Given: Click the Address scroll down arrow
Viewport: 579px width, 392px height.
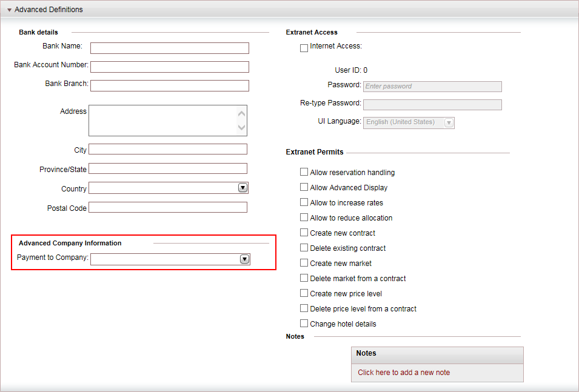Looking at the screenshot, I should (241, 127).
